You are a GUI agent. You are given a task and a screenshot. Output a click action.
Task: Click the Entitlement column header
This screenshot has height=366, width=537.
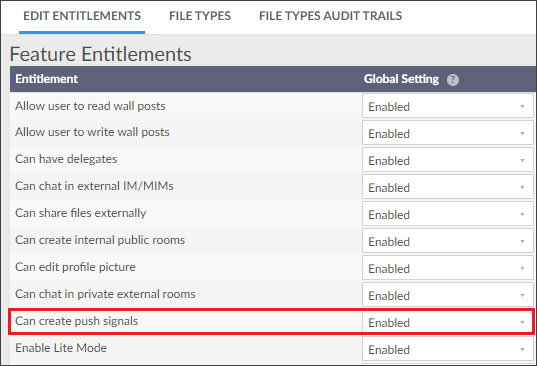tap(47, 79)
